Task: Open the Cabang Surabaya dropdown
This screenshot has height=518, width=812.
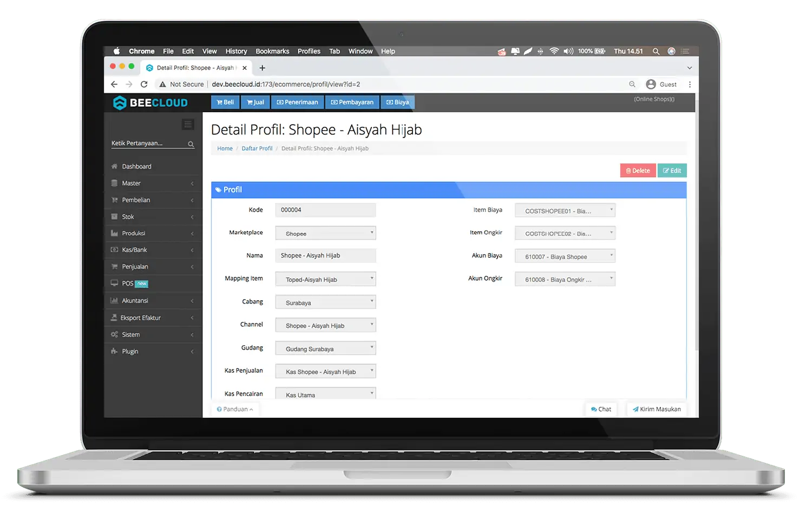Action: click(325, 302)
